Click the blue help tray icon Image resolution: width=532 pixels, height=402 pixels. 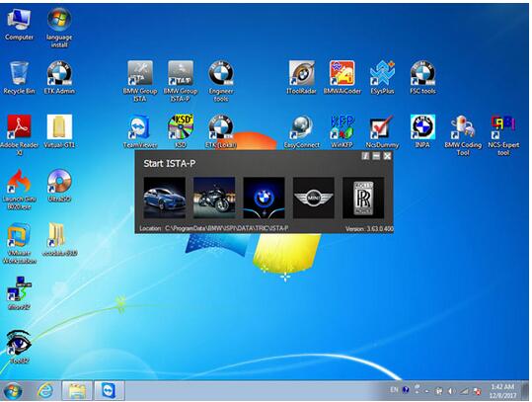click(406, 390)
